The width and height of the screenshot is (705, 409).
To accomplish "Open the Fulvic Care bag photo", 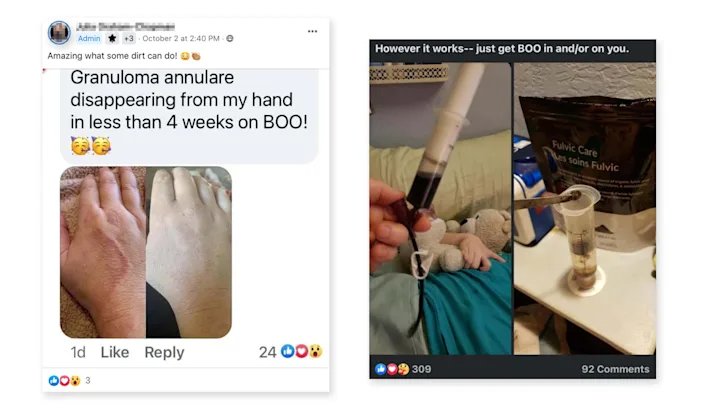I will [x=585, y=209].
